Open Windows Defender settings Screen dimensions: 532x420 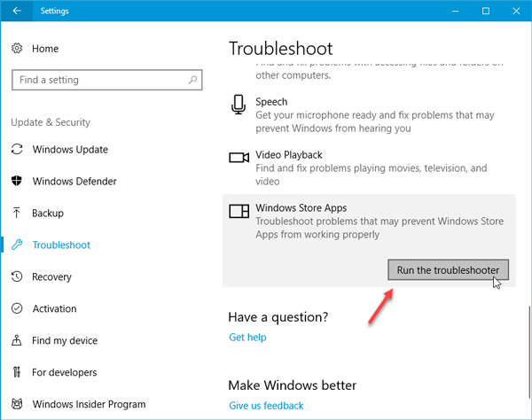(74, 182)
